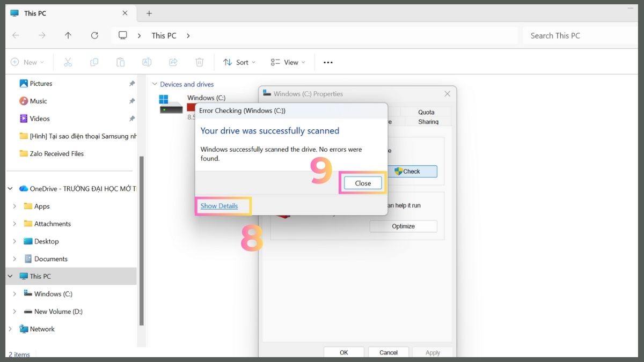The image size is (644, 362).
Task: Close the Windows (C:) Properties window
Action: 447,94
